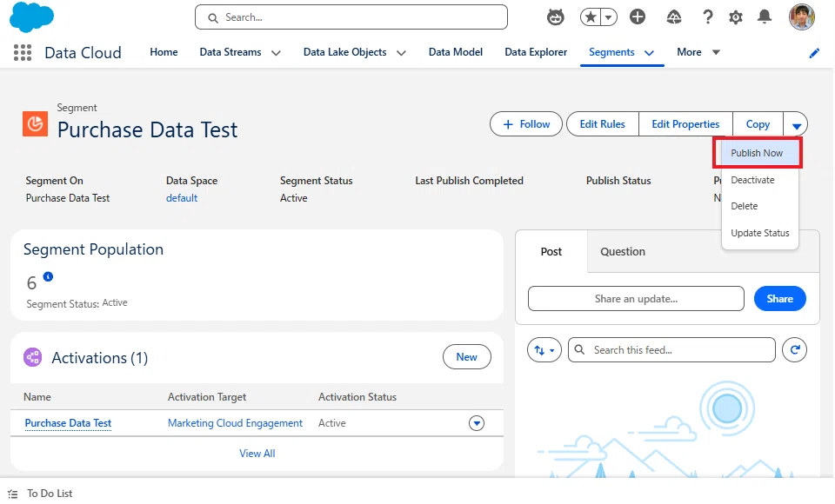Click the Search this feed field
Viewport: 835px width, 504px height.
pos(671,349)
